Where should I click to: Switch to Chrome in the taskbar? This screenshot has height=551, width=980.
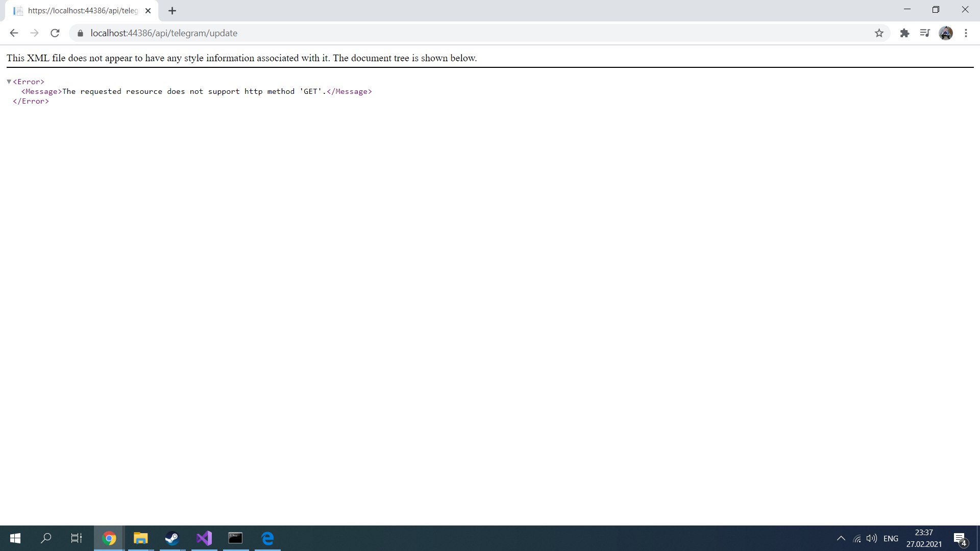pyautogui.click(x=109, y=538)
